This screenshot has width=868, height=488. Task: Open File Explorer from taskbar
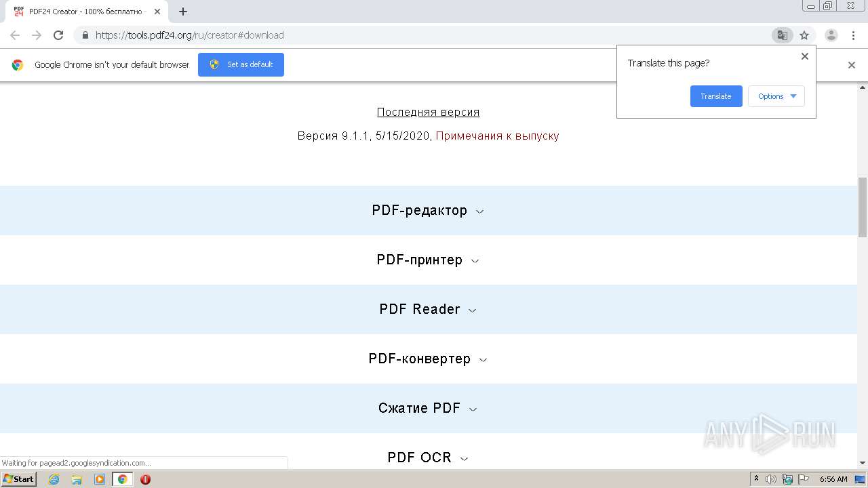tap(77, 479)
